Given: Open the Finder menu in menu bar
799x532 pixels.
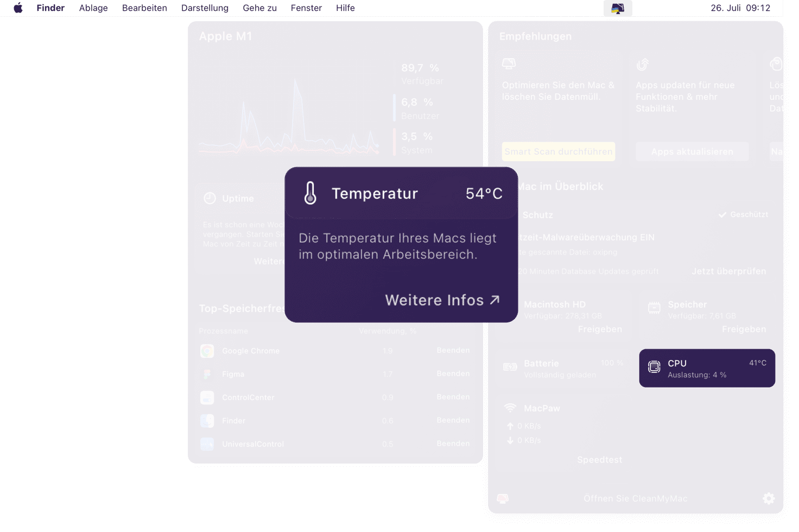Looking at the screenshot, I should click(x=50, y=8).
